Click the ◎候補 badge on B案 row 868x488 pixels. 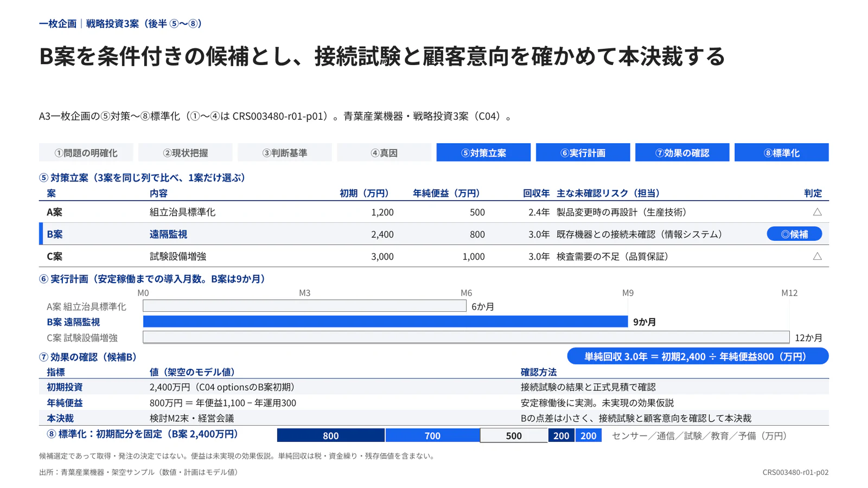tap(794, 234)
